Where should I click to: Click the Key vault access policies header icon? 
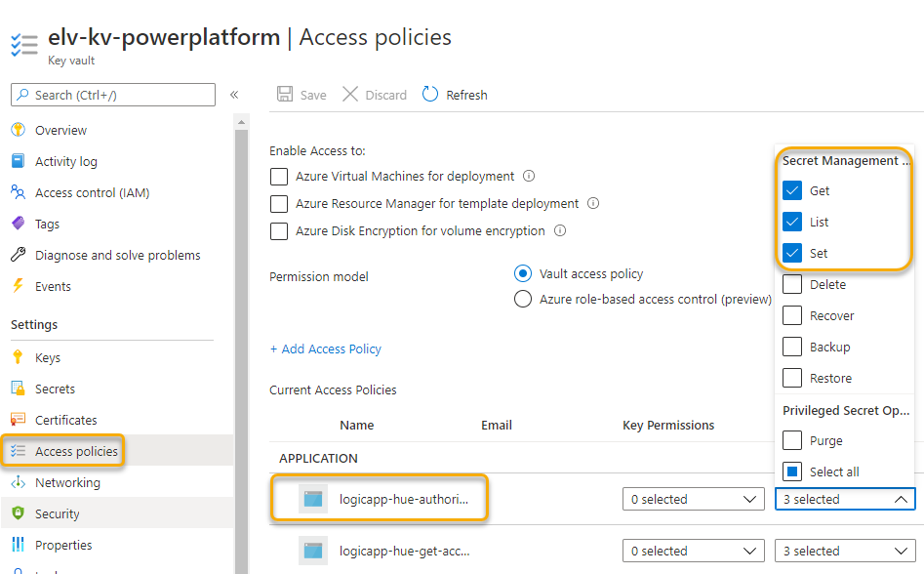(24, 45)
